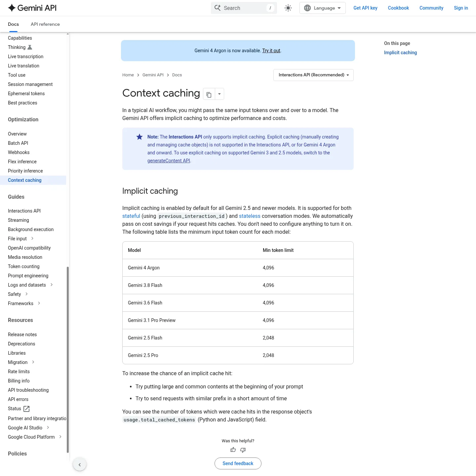The height and width of the screenshot is (476, 476).
Task: Open Token counting in the sidebar
Action: click(x=24, y=266)
